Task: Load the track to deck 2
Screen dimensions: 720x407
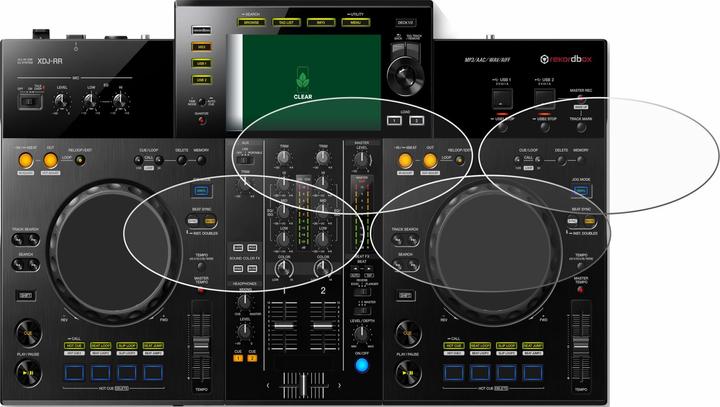Action: pos(416,120)
